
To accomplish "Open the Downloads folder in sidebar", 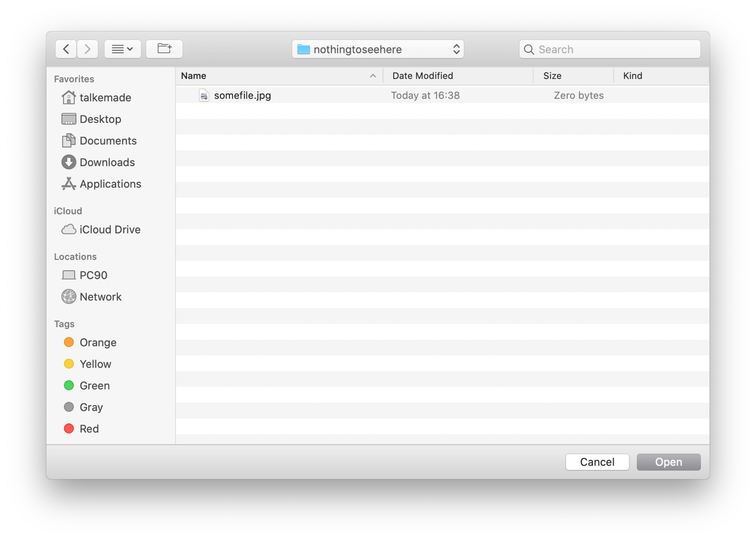I will [x=106, y=162].
